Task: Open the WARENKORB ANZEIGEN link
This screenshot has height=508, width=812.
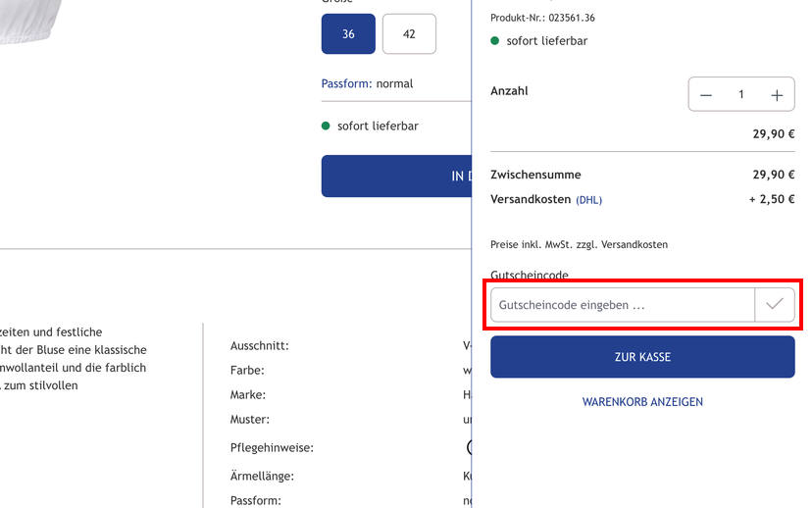Action: (642, 402)
